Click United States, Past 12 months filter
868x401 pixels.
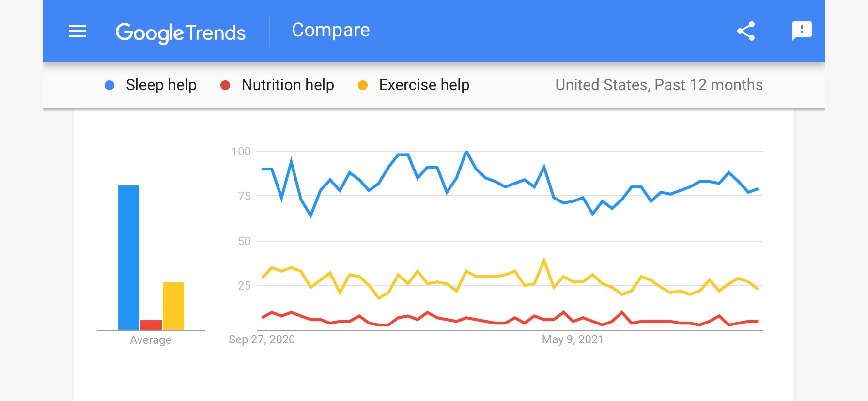point(659,85)
